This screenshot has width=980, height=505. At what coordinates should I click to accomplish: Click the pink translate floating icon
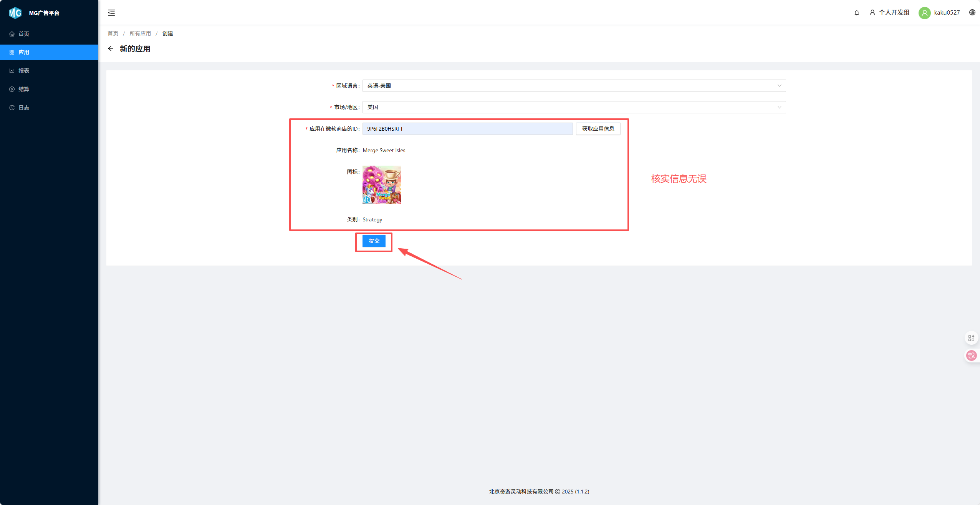click(971, 355)
